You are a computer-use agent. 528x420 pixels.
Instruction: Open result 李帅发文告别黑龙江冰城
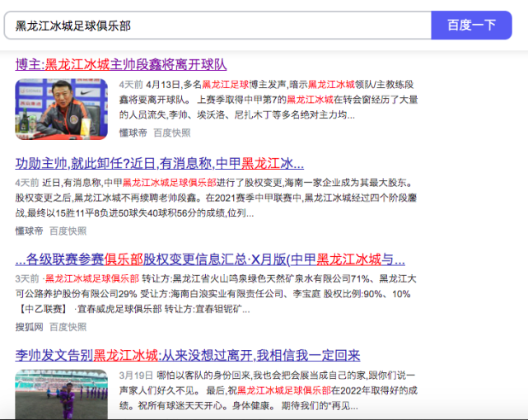(x=188, y=355)
